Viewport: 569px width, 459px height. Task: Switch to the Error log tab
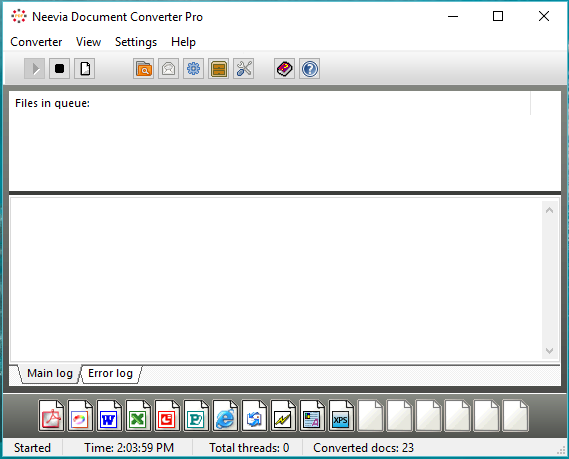tap(110, 373)
